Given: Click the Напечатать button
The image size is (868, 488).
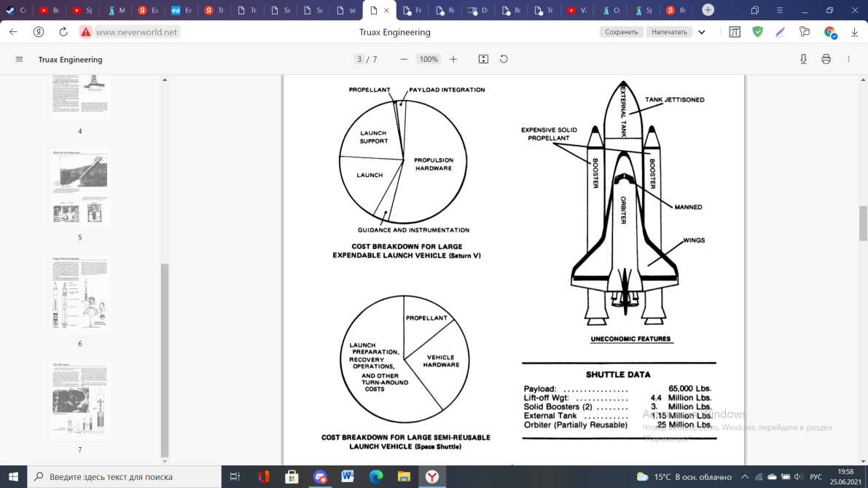Looking at the screenshot, I should click(x=669, y=32).
